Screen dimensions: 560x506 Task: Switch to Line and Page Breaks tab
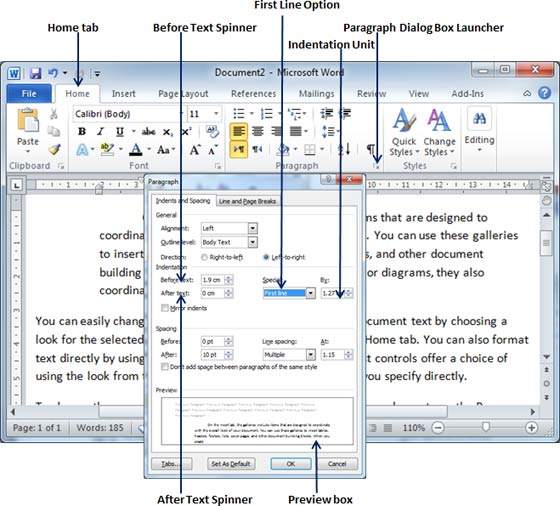pos(247,201)
